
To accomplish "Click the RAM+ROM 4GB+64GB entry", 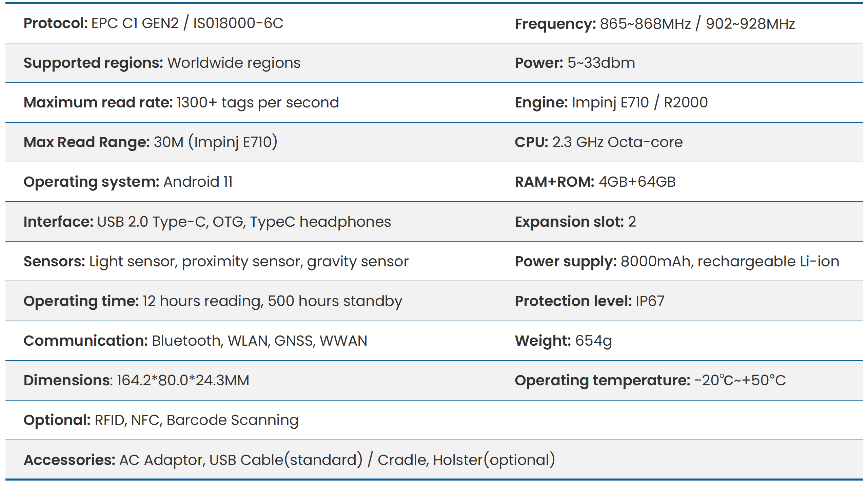I will pyautogui.click(x=595, y=182).
